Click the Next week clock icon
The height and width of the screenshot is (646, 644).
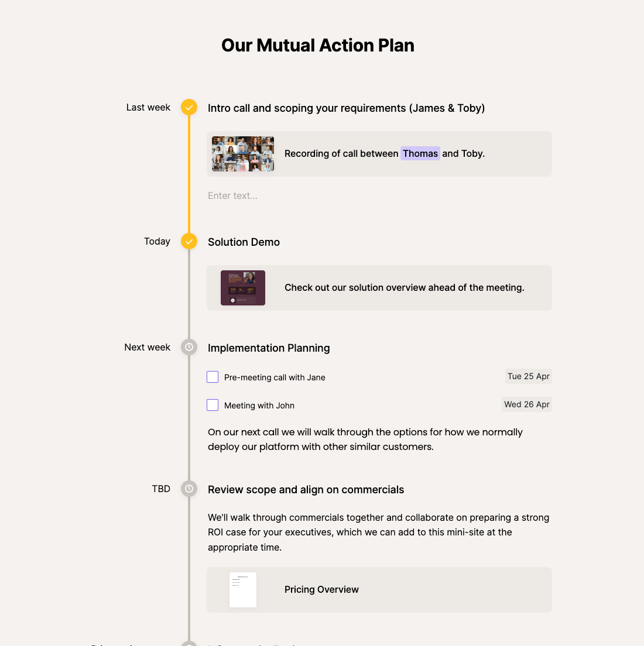[x=189, y=347]
